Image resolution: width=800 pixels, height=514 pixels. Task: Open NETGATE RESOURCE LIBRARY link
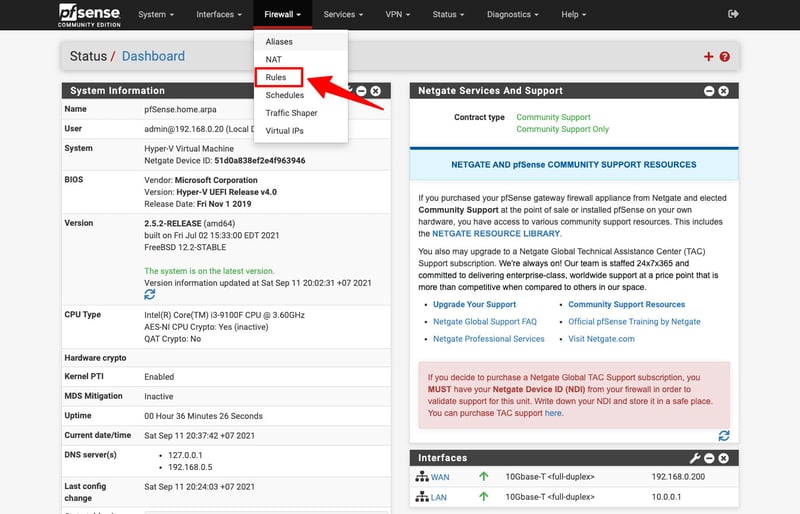click(496, 234)
